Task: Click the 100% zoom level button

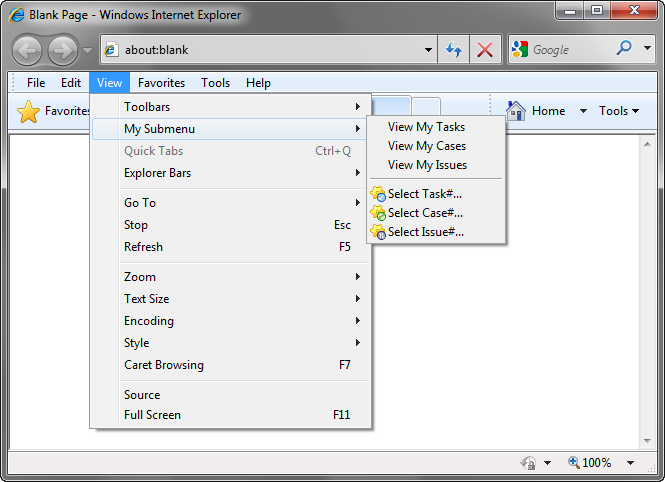Action: (x=590, y=462)
